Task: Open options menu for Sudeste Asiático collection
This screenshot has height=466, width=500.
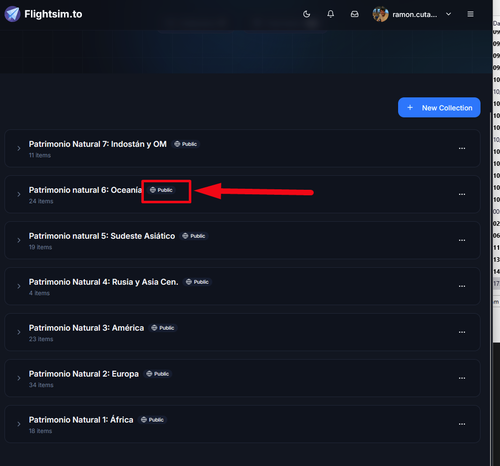Action: point(462,240)
